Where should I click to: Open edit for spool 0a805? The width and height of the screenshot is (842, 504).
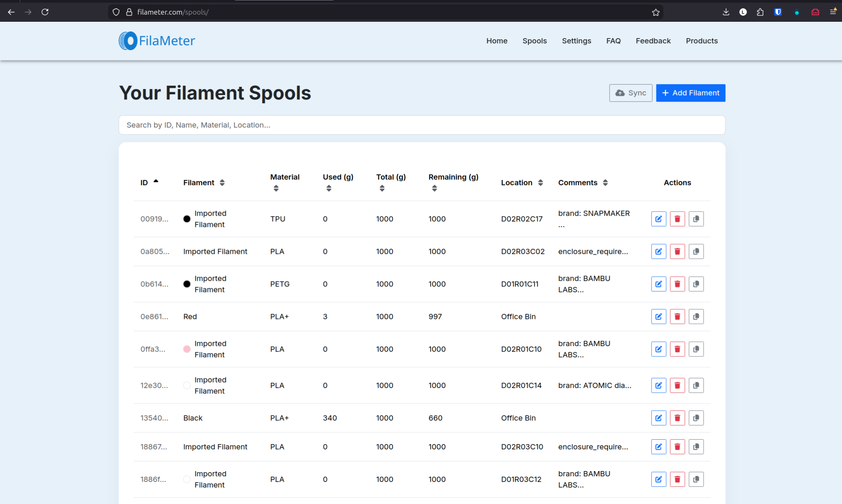tap(659, 251)
